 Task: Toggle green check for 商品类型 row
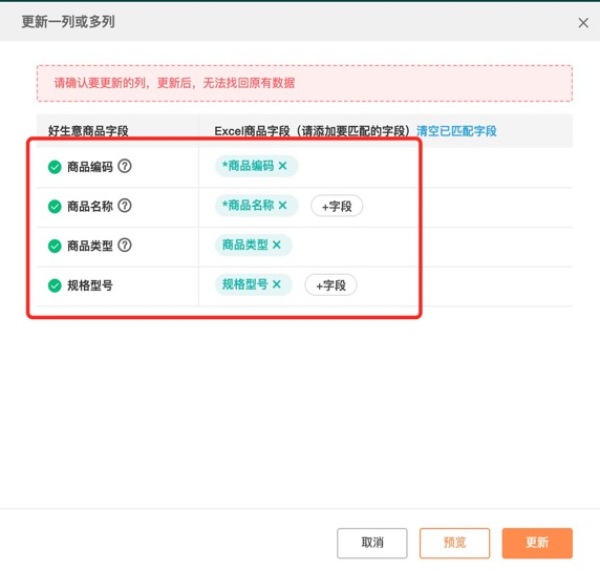55,246
